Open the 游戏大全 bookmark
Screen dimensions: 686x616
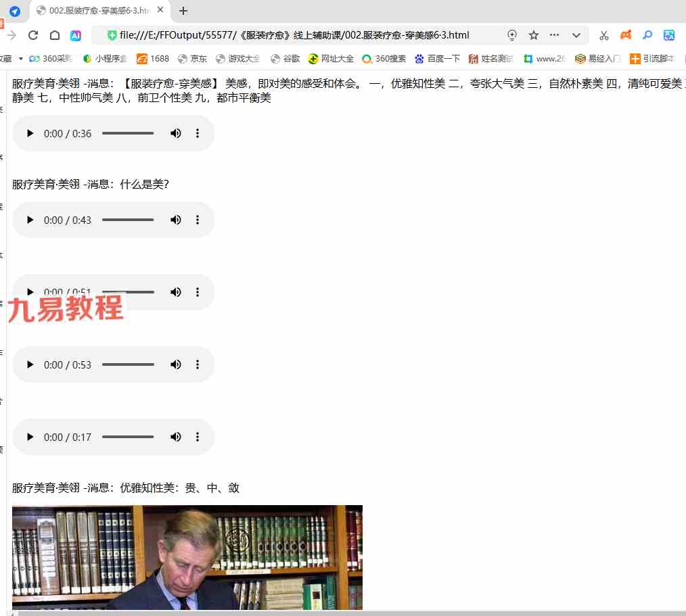238,59
